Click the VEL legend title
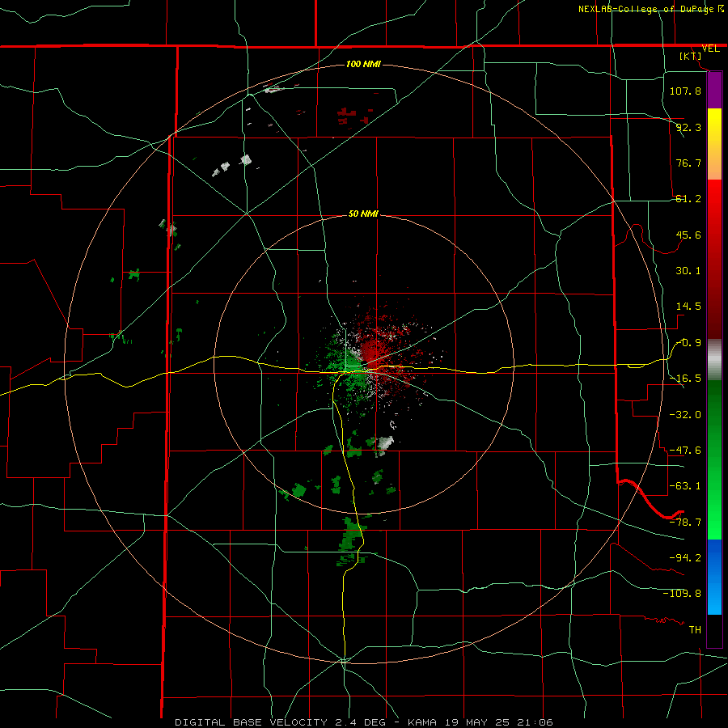The height and width of the screenshot is (728, 728). click(710, 49)
